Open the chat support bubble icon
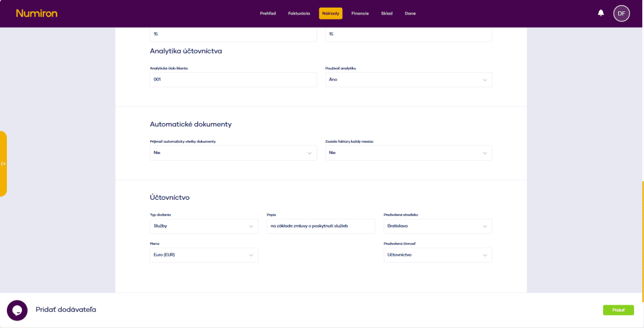Screen dimensions: 644x328 (x=17, y=310)
